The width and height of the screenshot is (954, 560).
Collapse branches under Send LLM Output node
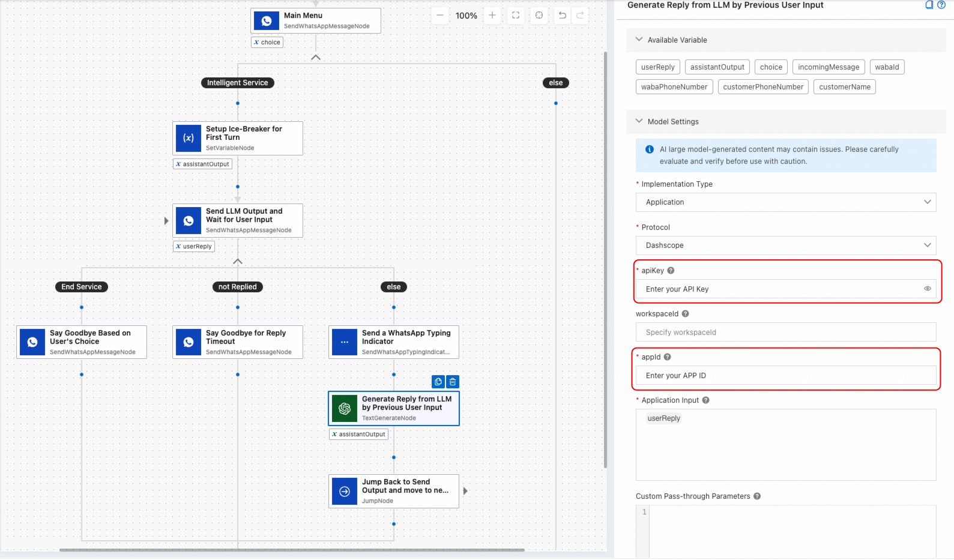pyautogui.click(x=238, y=262)
